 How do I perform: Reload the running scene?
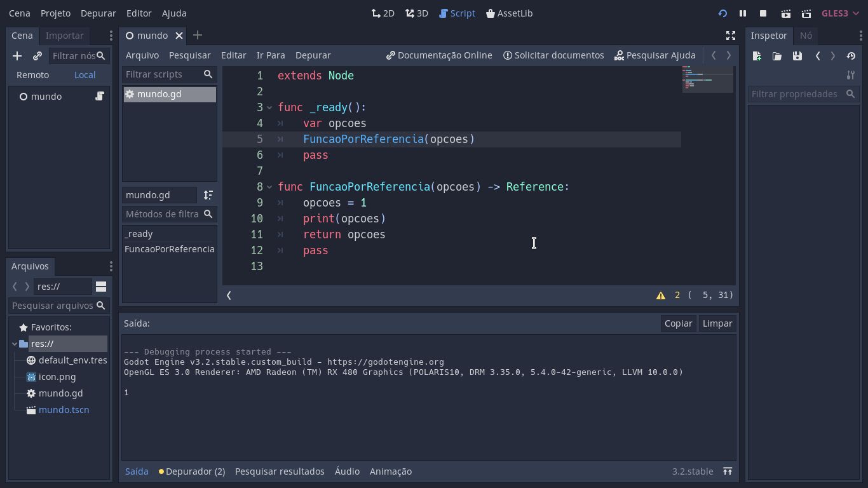722,13
